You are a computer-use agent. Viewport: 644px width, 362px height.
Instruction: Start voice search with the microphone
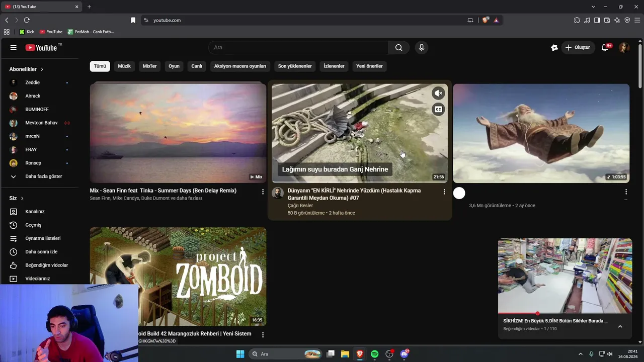[x=422, y=48]
